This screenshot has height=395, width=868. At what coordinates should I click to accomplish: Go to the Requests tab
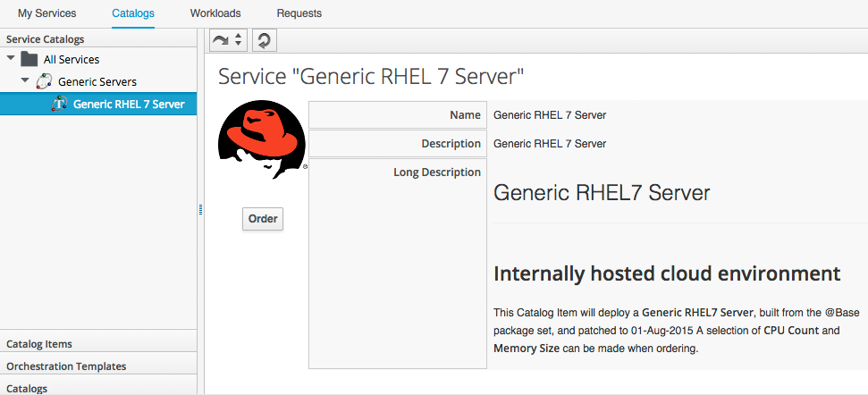coord(299,13)
